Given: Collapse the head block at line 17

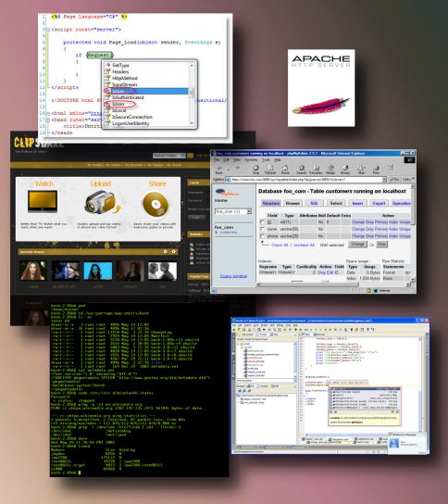Looking at the screenshot, I should pos(48,120).
